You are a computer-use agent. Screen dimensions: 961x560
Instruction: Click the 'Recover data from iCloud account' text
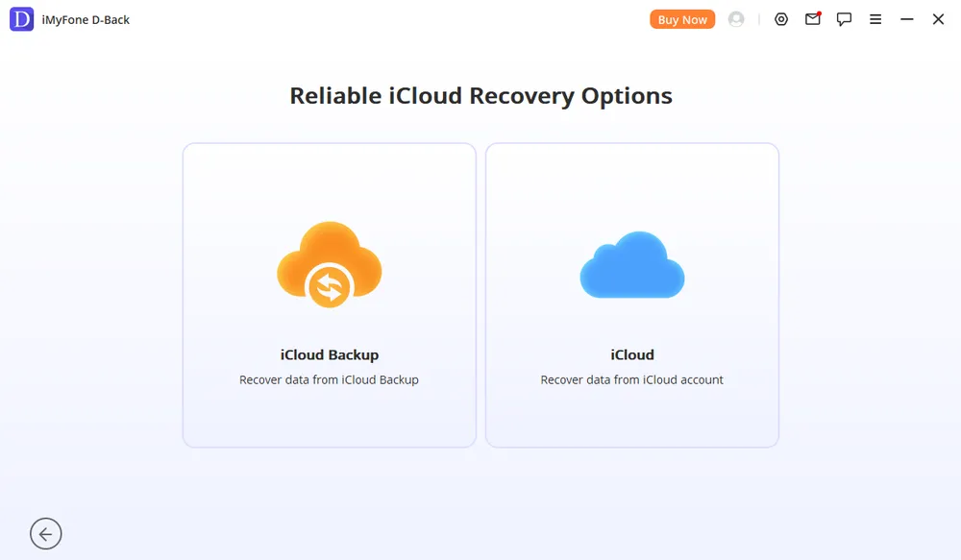631,379
